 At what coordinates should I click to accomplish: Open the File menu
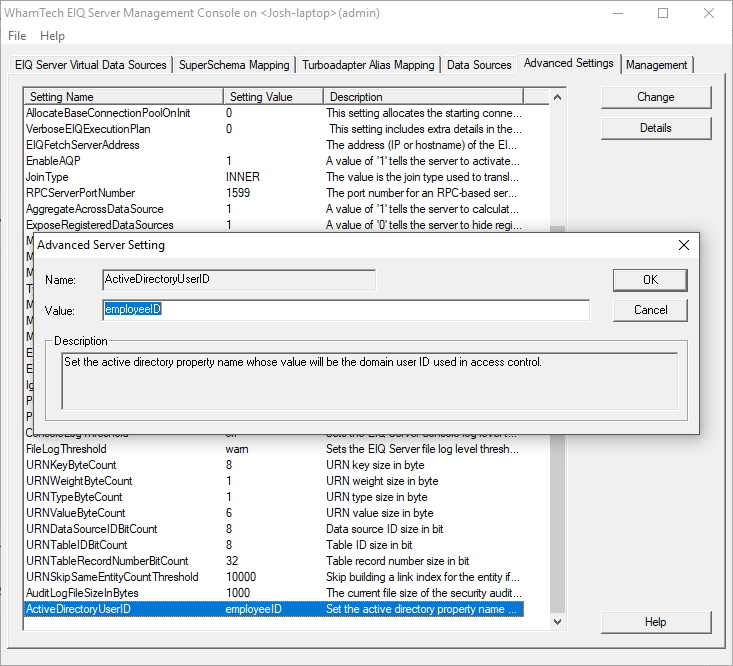point(17,36)
